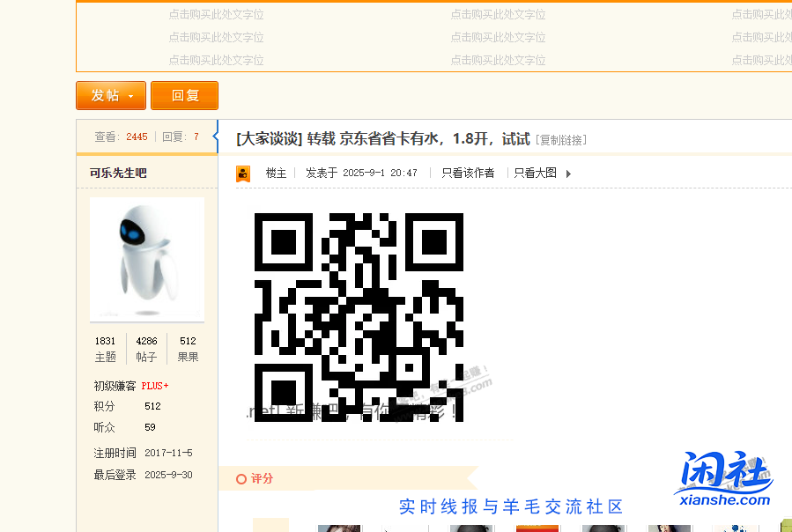Viewport: 792px width, 532px height.
Task: Toggle 只看大图 large image view
Action: pos(535,173)
